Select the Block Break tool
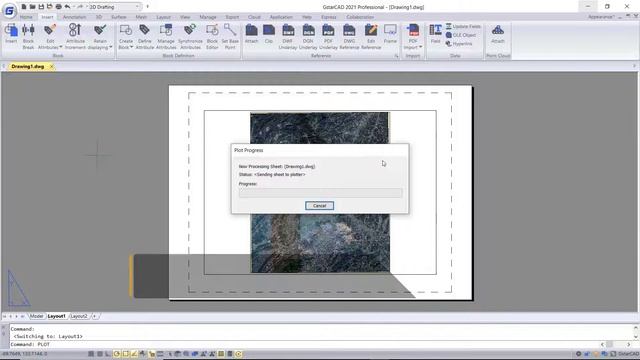The width and height of the screenshot is (640, 360). pyautogui.click(x=28, y=36)
